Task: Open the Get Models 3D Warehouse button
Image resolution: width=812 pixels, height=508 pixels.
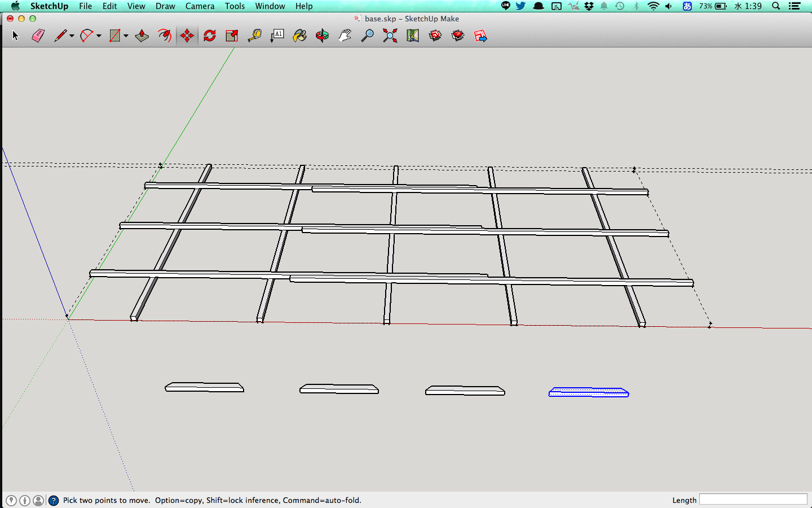Action: pyautogui.click(x=435, y=36)
